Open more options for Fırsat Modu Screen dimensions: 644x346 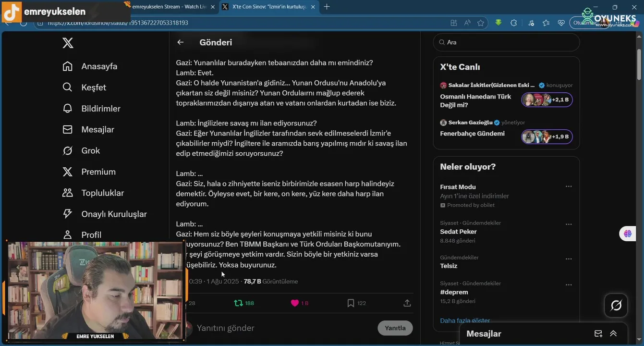click(x=569, y=186)
